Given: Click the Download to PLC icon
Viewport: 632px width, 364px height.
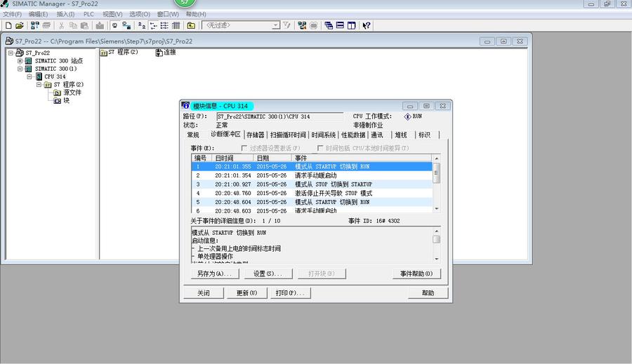Looking at the screenshot, I should pyautogui.click(x=100, y=25).
